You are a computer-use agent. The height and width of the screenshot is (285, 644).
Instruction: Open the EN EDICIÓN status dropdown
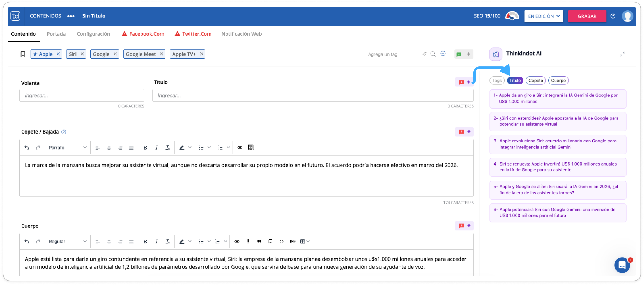coord(544,16)
